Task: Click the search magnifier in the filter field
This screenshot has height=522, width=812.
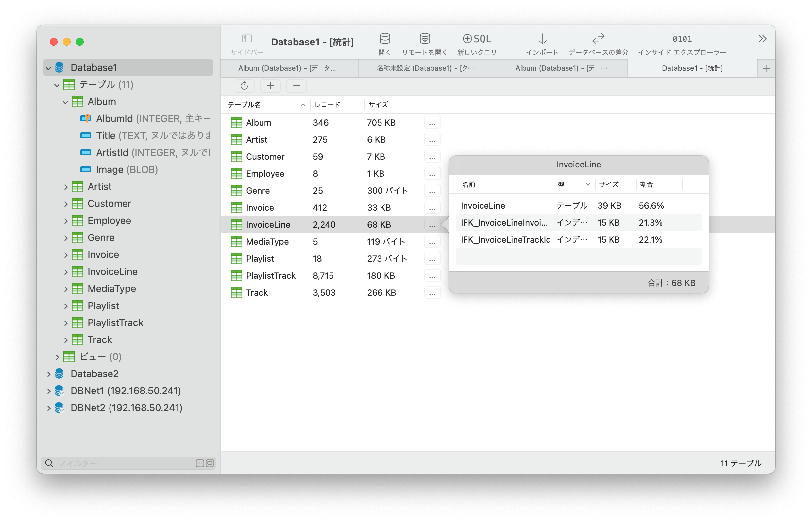Action: [49, 463]
